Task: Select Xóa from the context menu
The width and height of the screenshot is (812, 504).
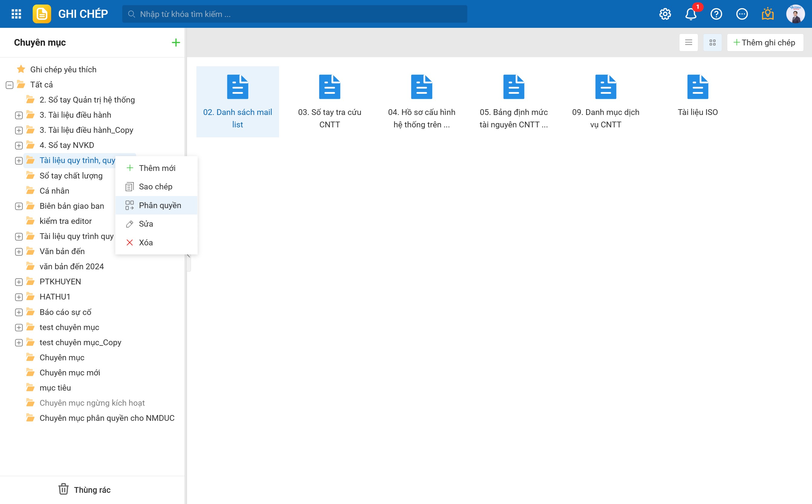Action: [x=146, y=242]
